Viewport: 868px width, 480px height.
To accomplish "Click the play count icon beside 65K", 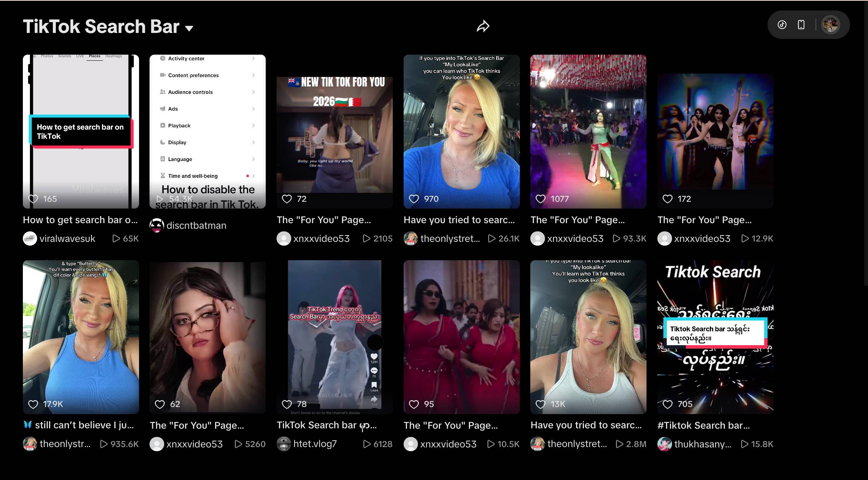I will click(117, 239).
